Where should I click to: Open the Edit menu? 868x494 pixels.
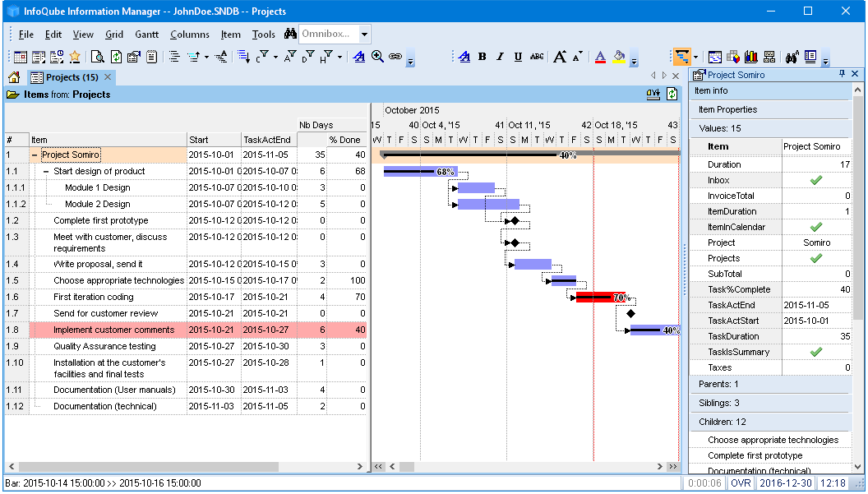click(x=53, y=35)
